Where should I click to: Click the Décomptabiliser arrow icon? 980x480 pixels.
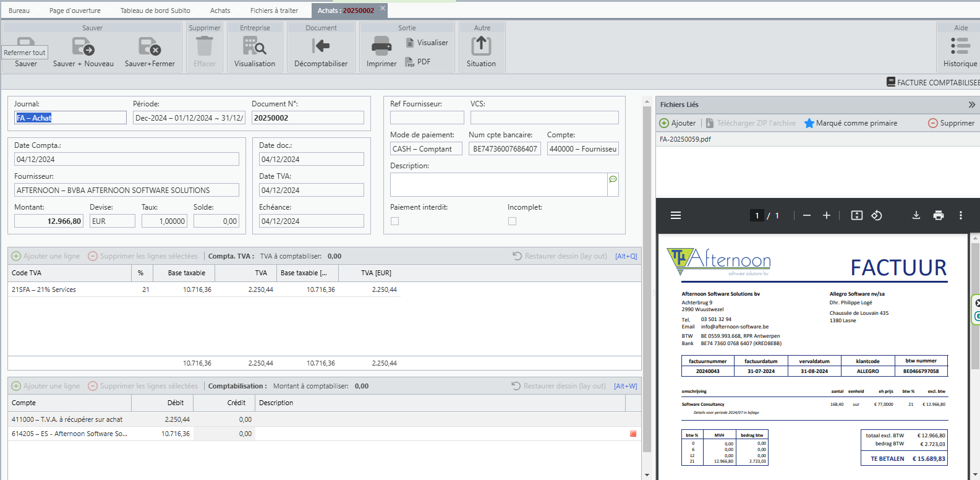pos(321,46)
